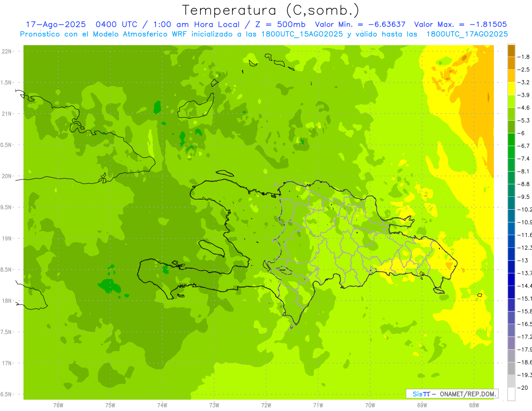Click gray legend swatch between -18.6 and -19.3
Viewport: 532px width, 411px height.
[x=512, y=369]
